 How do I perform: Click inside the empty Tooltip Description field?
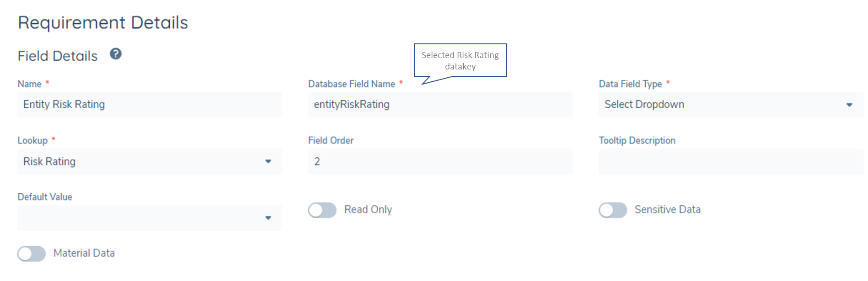(730, 161)
